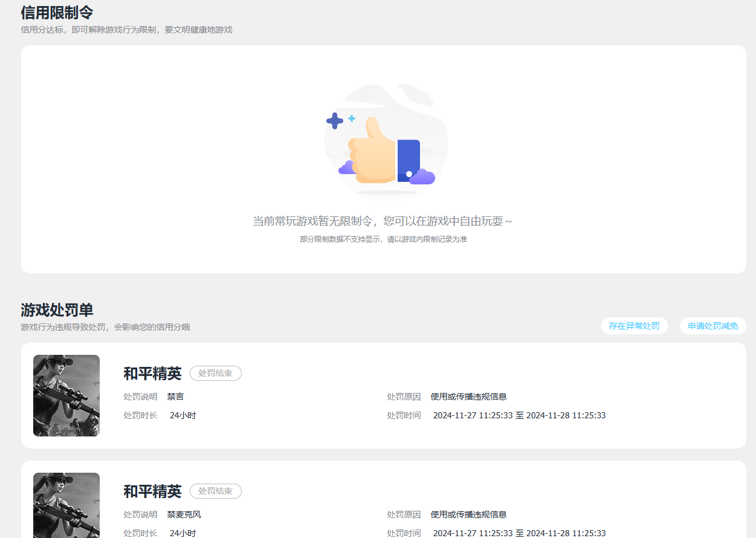Select the 游戏处罚单 heading
This screenshot has height=538, width=756.
pyautogui.click(x=57, y=310)
